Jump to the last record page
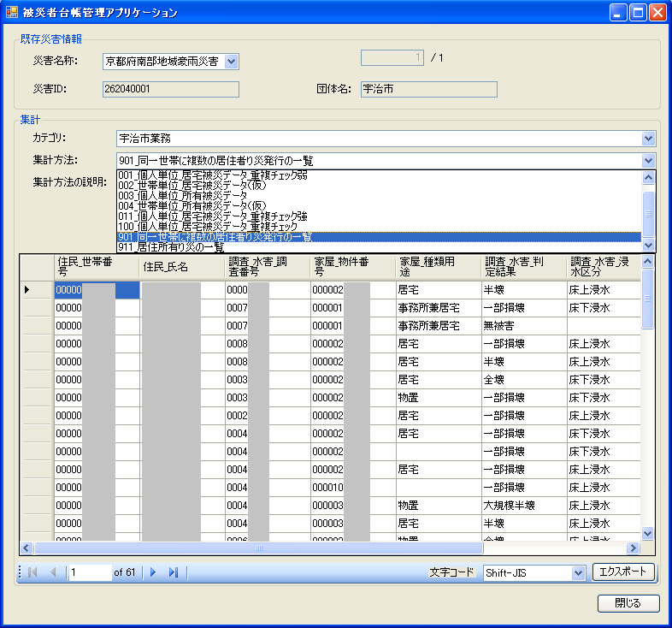Screen dimensions: 672x628 click(x=173, y=572)
